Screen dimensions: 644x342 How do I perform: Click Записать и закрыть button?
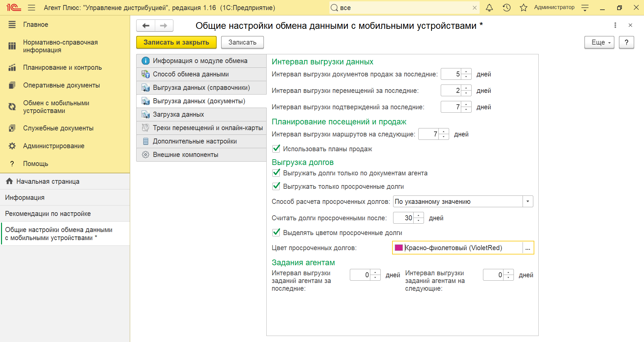176,43
